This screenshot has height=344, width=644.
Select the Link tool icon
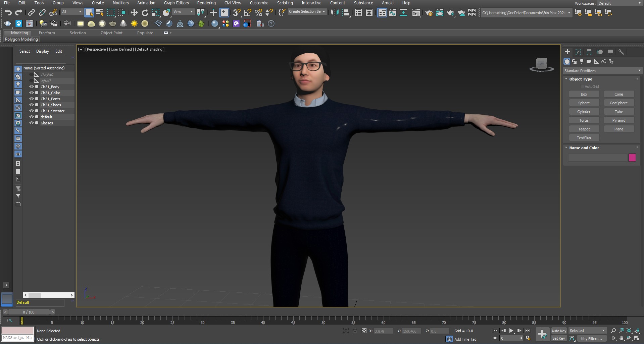click(31, 13)
